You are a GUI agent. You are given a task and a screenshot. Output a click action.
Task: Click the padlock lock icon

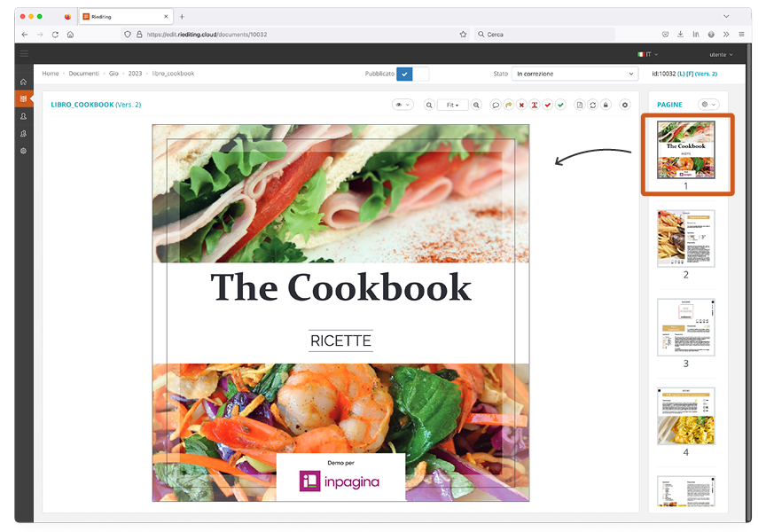point(606,105)
